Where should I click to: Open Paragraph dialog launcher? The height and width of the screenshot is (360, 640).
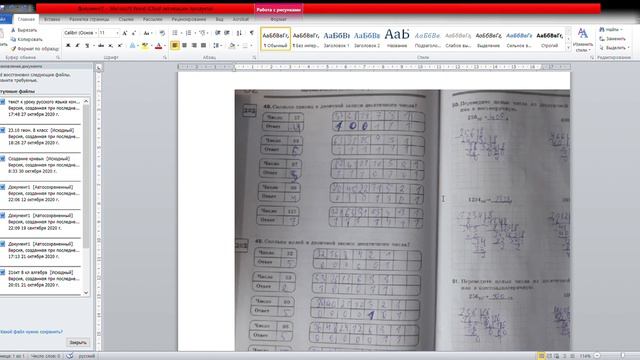pos(254,58)
